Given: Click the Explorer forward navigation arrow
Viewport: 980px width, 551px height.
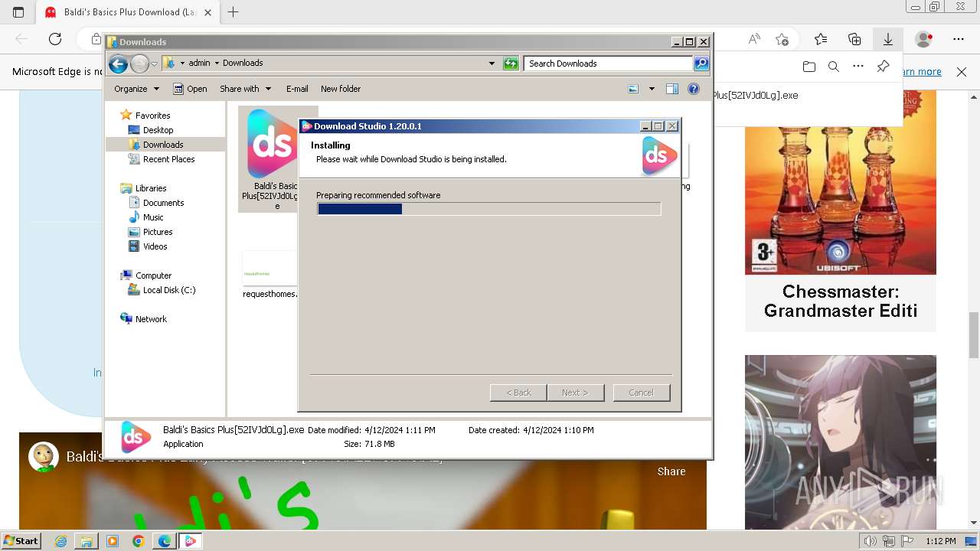Looking at the screenshot, I should point(139,64).
